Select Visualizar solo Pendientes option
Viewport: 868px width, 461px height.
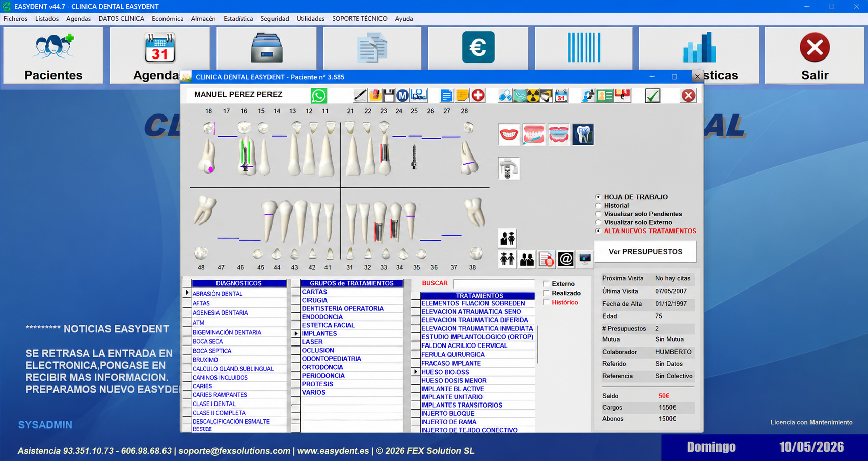598,214
